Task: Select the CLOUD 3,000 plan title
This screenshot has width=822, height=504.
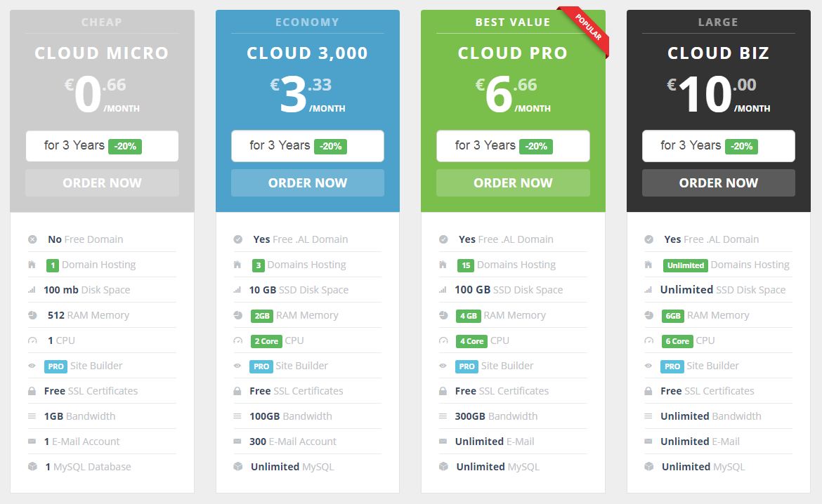Action: pos(307,53)
